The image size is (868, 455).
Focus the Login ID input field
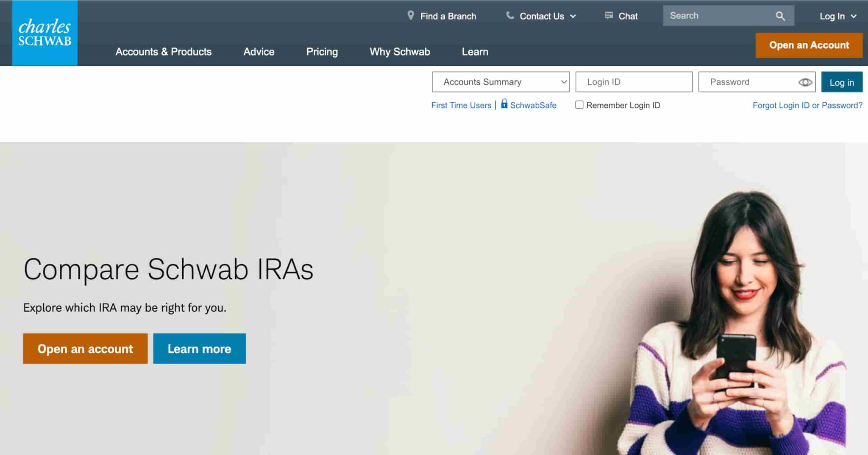pyautogui.click(x=634, y=82)
